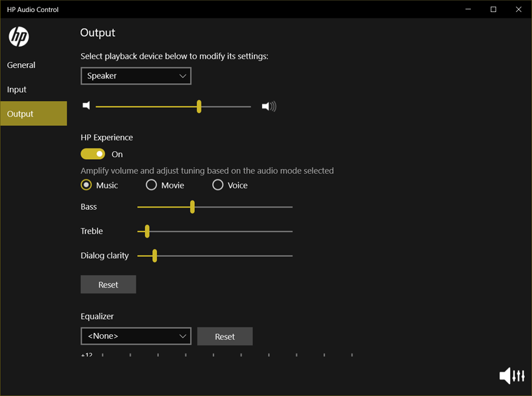Click the Treble slider handle
Screen dimensions: 532x396
click(x=146, y=231)
